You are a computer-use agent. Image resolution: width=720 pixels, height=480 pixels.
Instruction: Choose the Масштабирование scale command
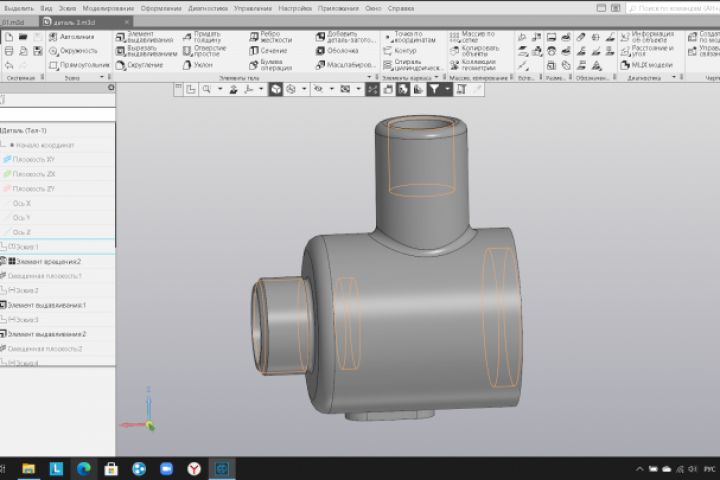(x=346, y=65)
